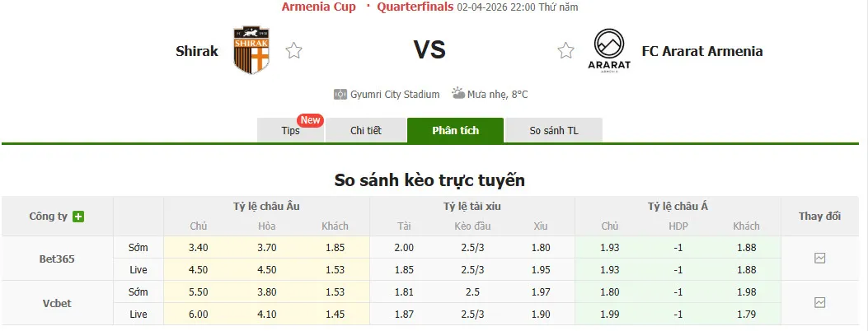Open the Vcbet odds change chart icon

(819, 302)
